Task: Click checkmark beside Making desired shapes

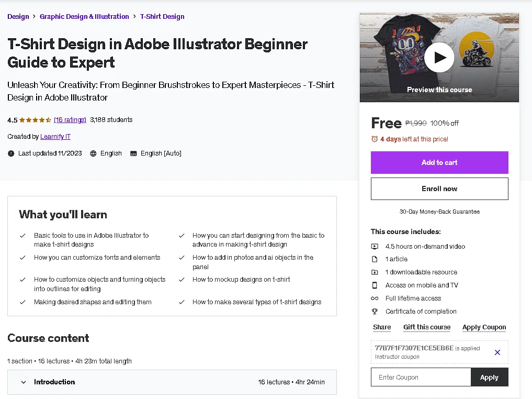Action: tap(22, 302)
